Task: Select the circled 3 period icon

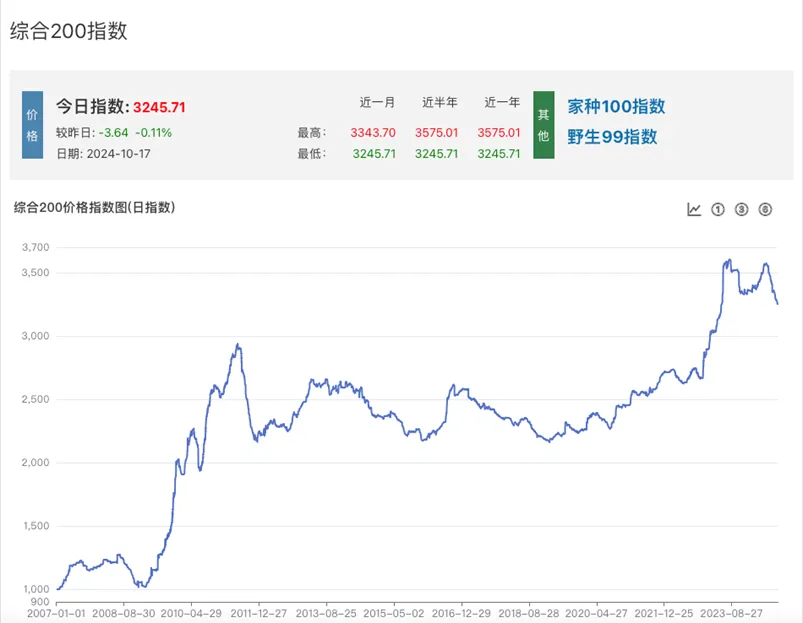Action: coord(742,209)
